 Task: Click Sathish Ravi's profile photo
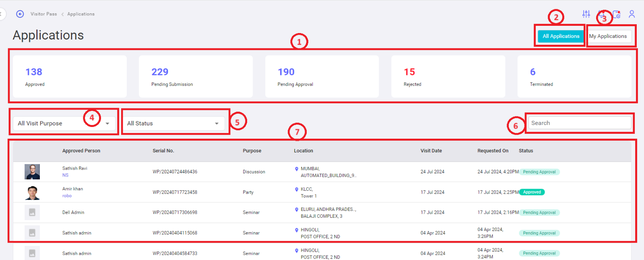[x=32, y=172]
